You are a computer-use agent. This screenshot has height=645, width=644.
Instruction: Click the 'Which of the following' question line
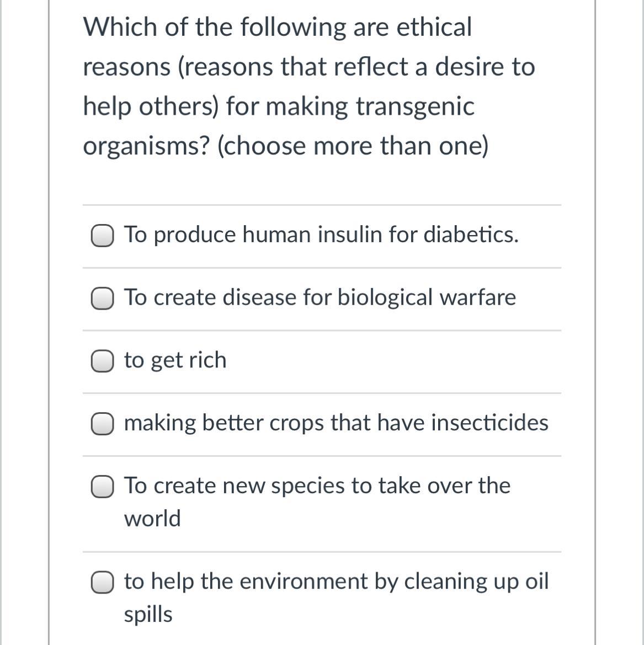click(x=277, y=27)
